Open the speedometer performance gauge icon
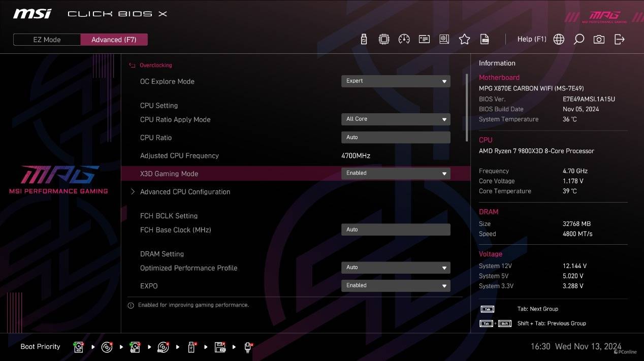Viewport: 644px width, 361px height. click(x=404, y=40)
